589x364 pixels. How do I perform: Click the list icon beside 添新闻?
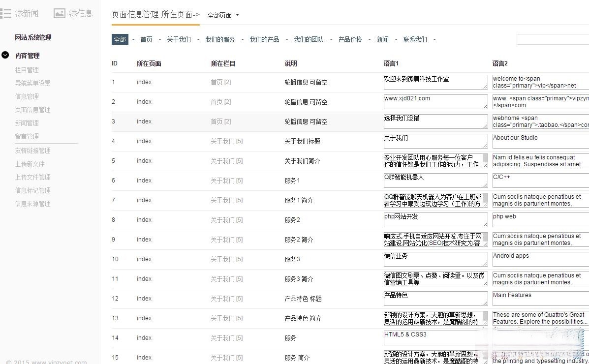pos(5,13)
